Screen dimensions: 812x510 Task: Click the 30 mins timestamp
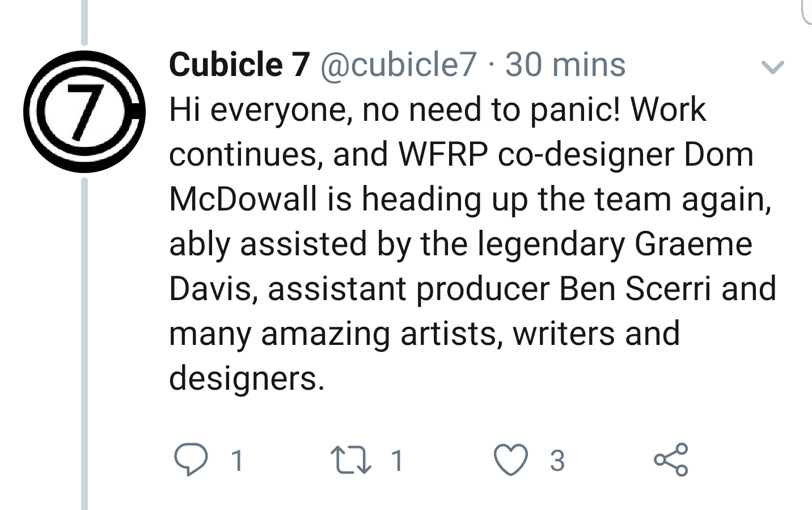tap(565, 64)
